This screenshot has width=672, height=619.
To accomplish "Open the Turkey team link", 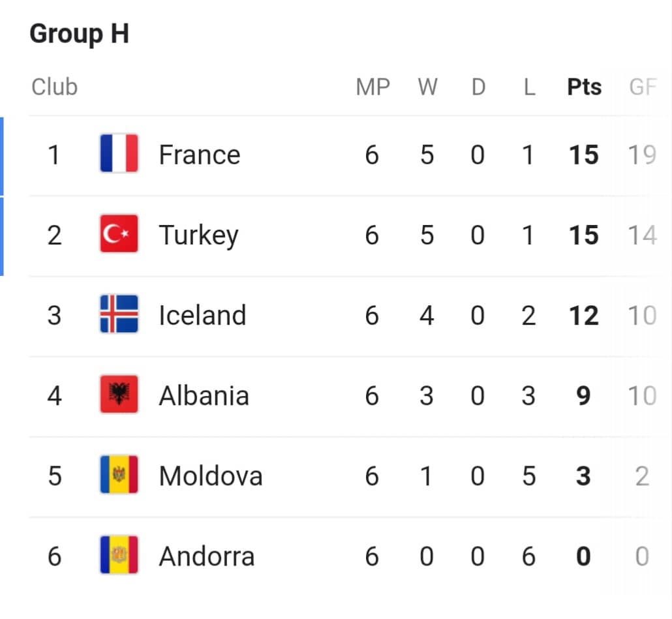I will click(198, 236).
